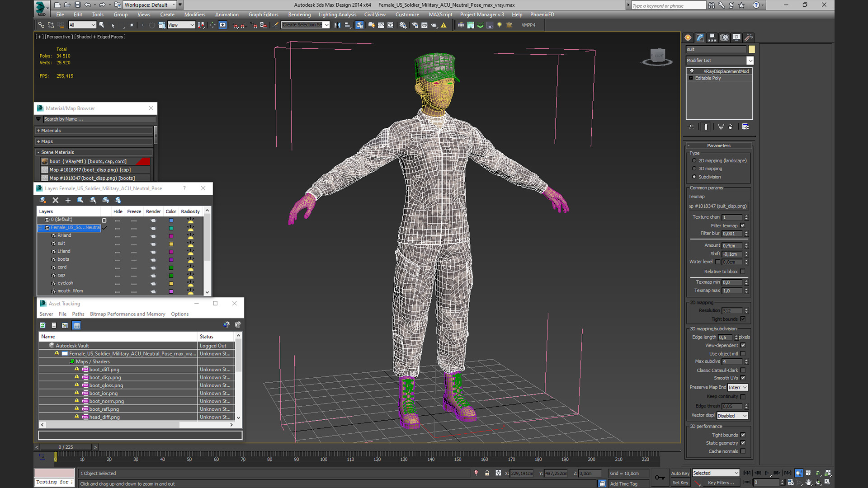This screenshot has width=868, height=488.
Task: Open the reference coordinate View dropdown
Action: click(x=181, y=25)
